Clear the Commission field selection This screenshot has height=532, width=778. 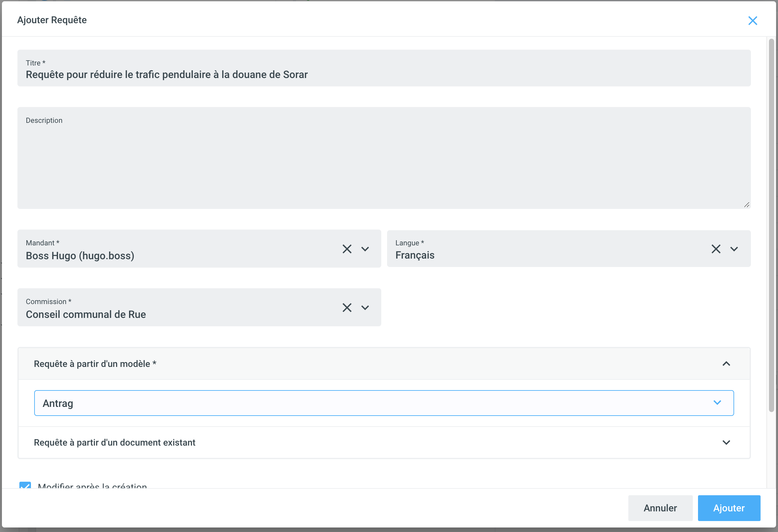(347, 308)
